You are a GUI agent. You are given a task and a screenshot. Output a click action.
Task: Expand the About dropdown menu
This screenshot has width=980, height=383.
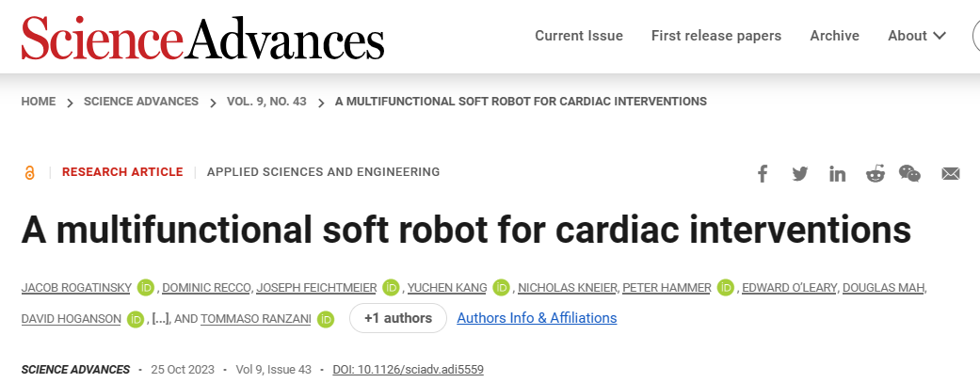tap(917, 36)
